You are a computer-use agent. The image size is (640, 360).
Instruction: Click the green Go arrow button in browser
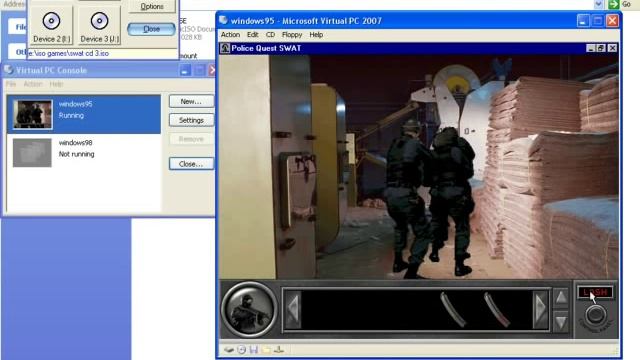tap(613, 4)
